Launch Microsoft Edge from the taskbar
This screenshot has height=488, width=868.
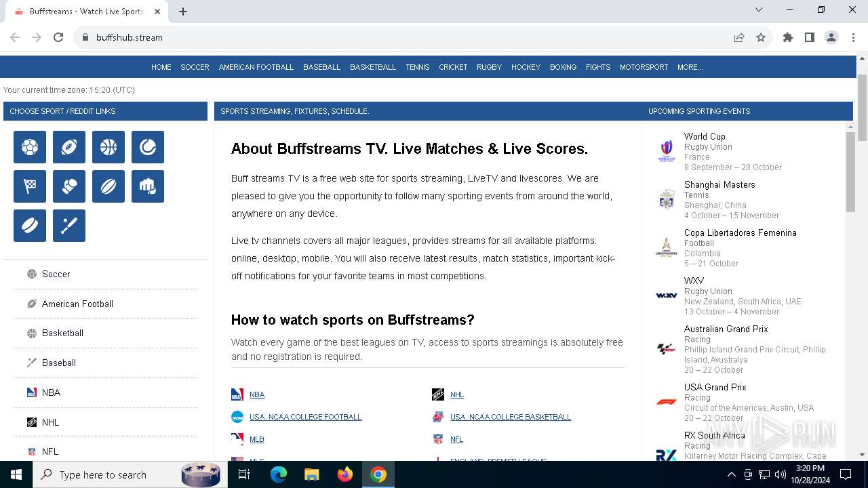point(279,474)
